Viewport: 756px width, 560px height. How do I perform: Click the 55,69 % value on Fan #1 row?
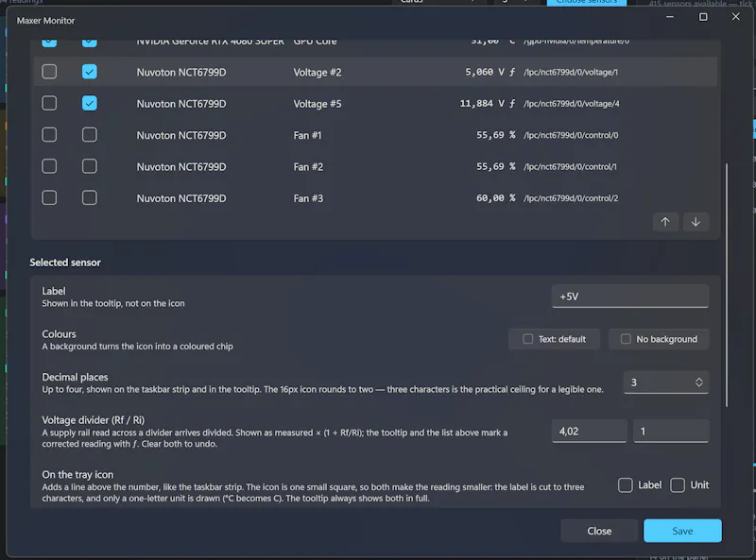tap(495, 135)
